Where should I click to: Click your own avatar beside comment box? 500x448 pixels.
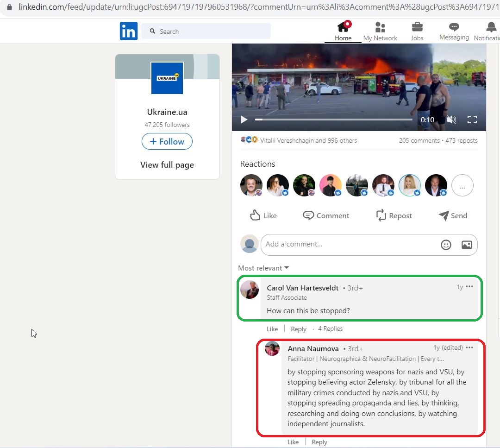tap(250, 244)
